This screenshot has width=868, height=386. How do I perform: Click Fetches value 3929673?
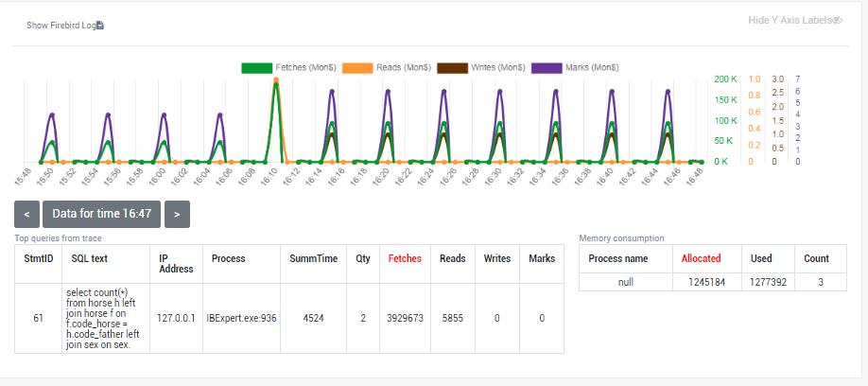(405, 319)
